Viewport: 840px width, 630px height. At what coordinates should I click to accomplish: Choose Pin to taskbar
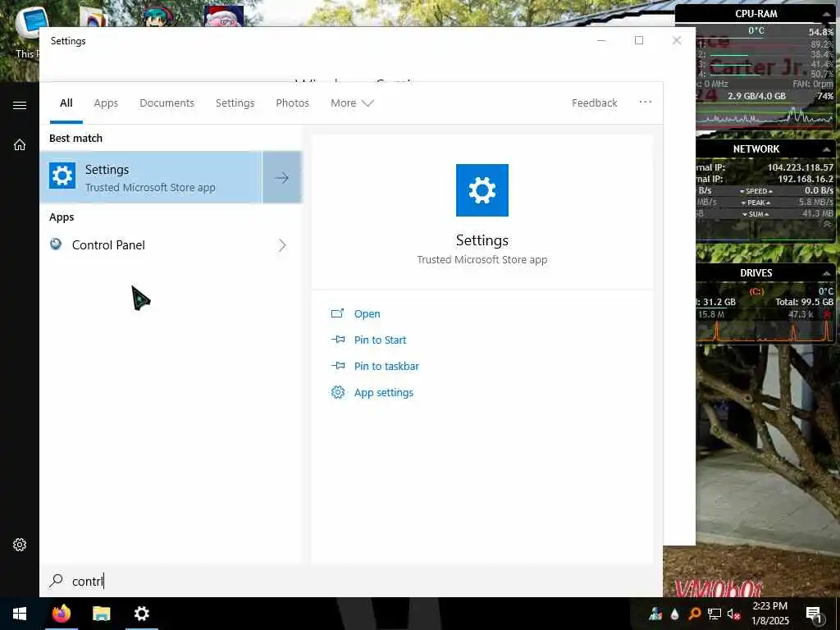coord(386,366)
